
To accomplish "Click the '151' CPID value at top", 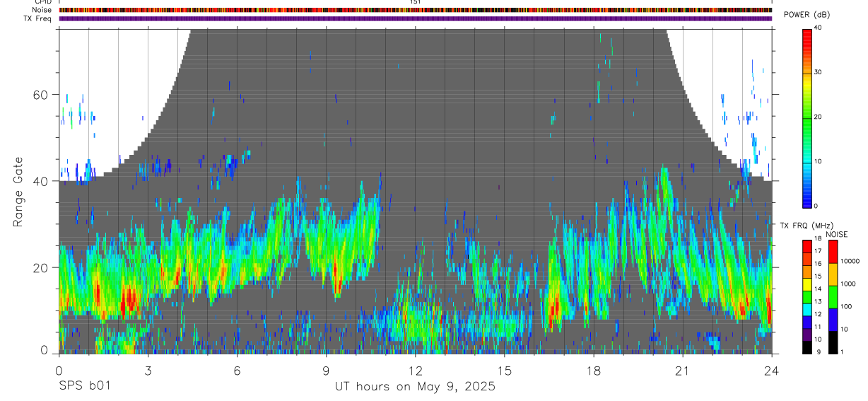I will point(416,2).
